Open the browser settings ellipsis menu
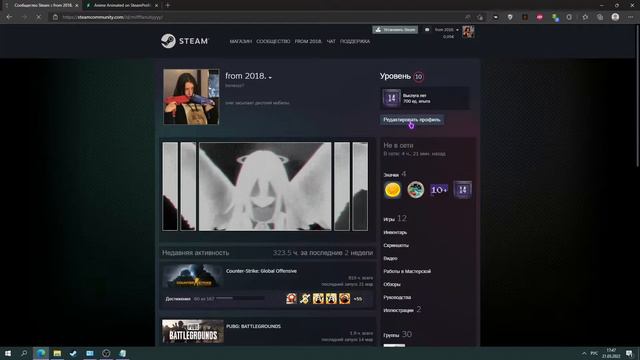Viewport: 640px width, 360px height. (x=631, y=17)
